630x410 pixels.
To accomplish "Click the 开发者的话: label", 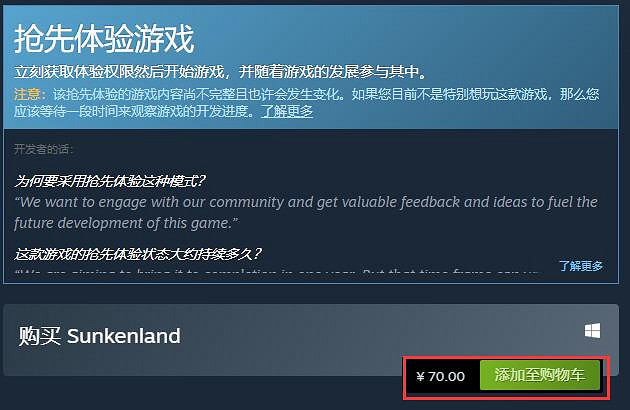I will 43,150.
